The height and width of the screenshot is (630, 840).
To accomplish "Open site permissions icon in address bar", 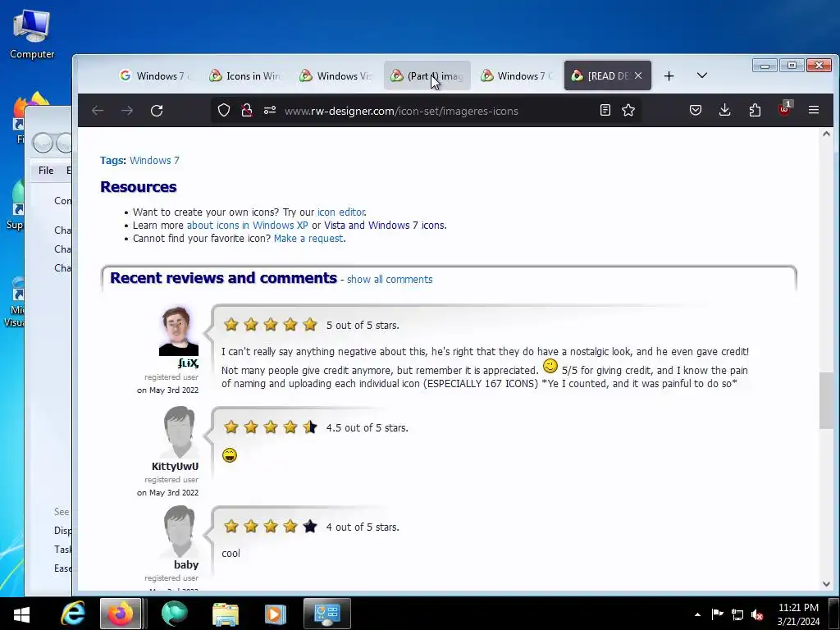I will click(269, 111).
